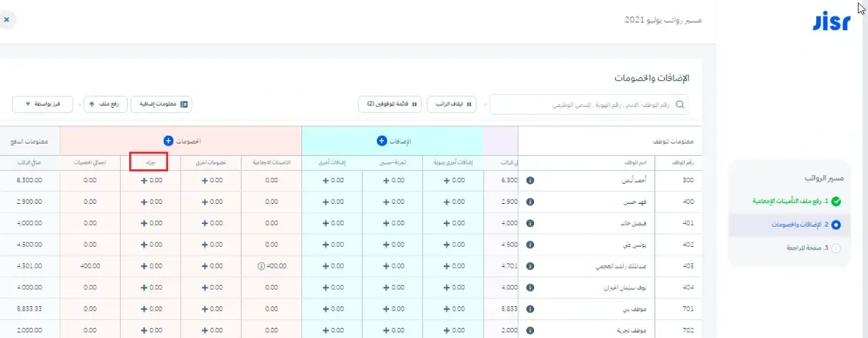Click the search magnifier icon
The height and width of the screenshot is (338, 868).
[x=680, y=105]
